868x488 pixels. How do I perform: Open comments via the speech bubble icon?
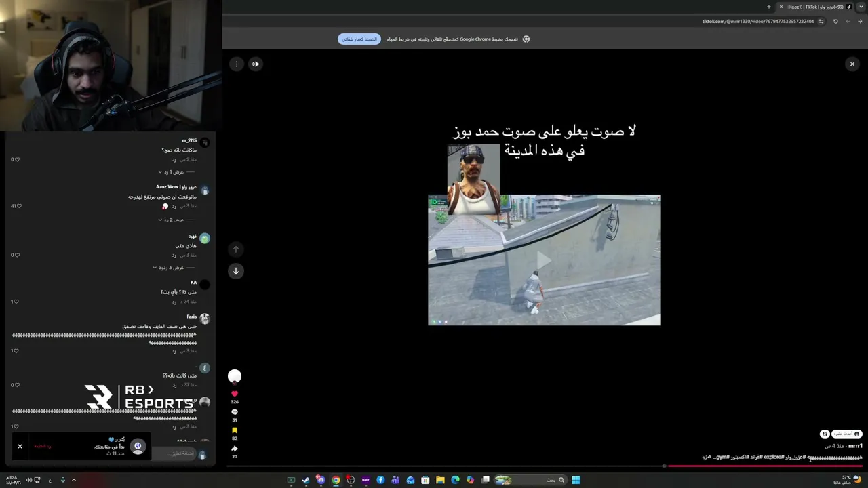tap(235, 412)
